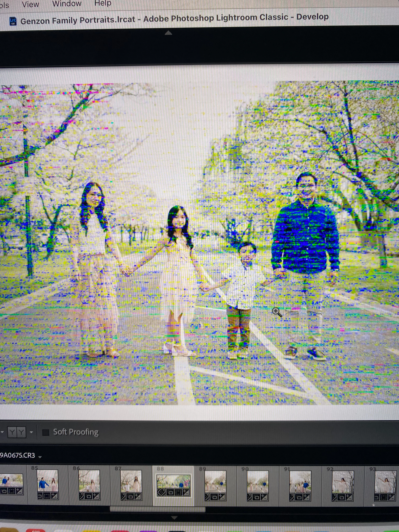
Task: Hide the filmstrip using bottom arrow
Action: click(x=174, y=517)
